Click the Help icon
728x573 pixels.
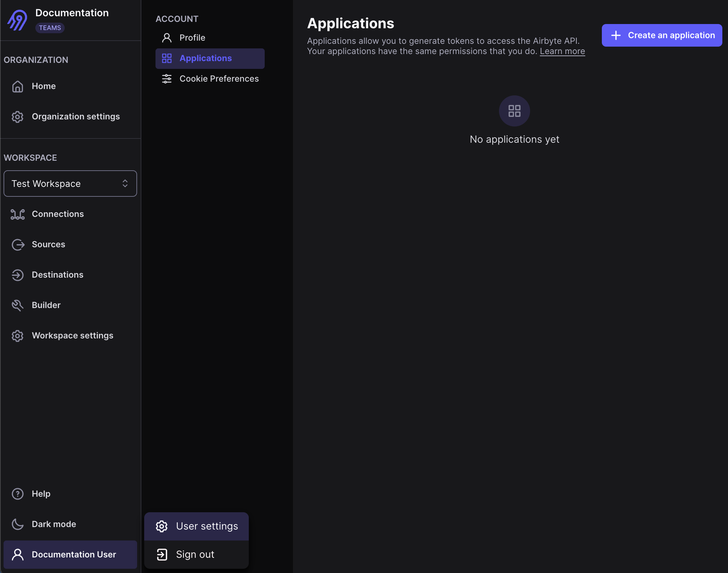click(17, 494)
